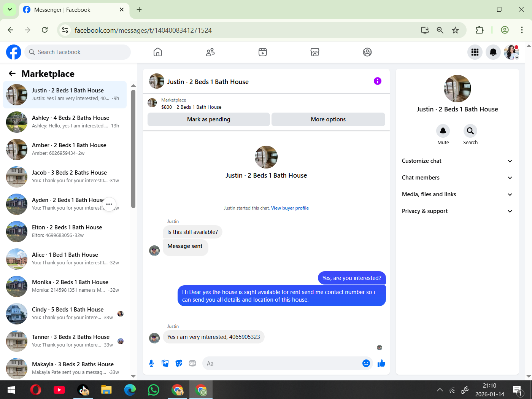Click Justin's avatar beside last message

coord(154,338)
